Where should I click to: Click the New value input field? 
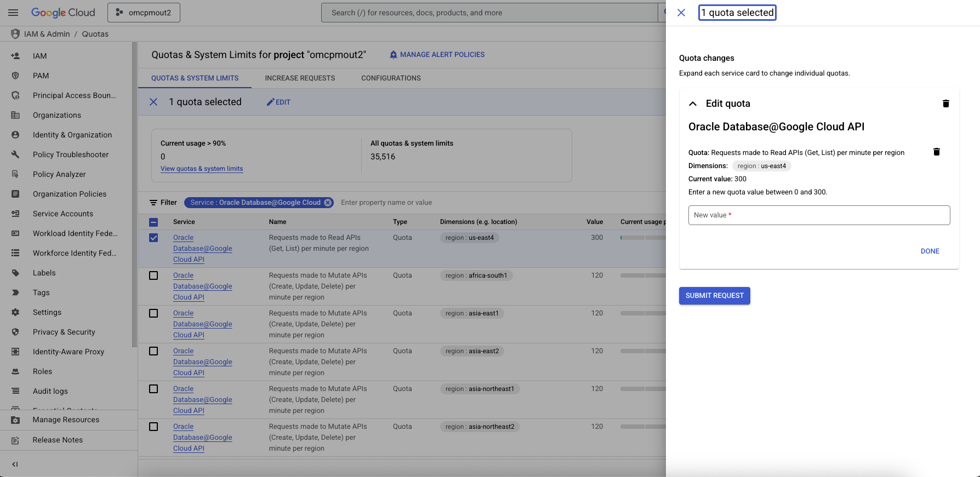pos(819,215)
